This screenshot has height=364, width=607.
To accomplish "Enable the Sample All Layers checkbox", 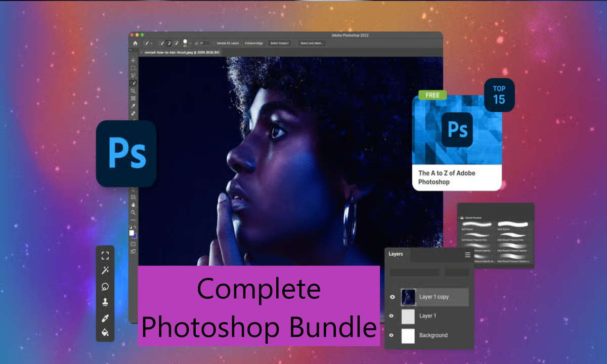I will tap(213, 43).
